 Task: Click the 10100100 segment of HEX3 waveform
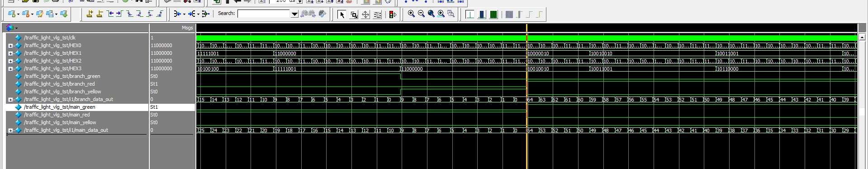click(x=235, y=69)
